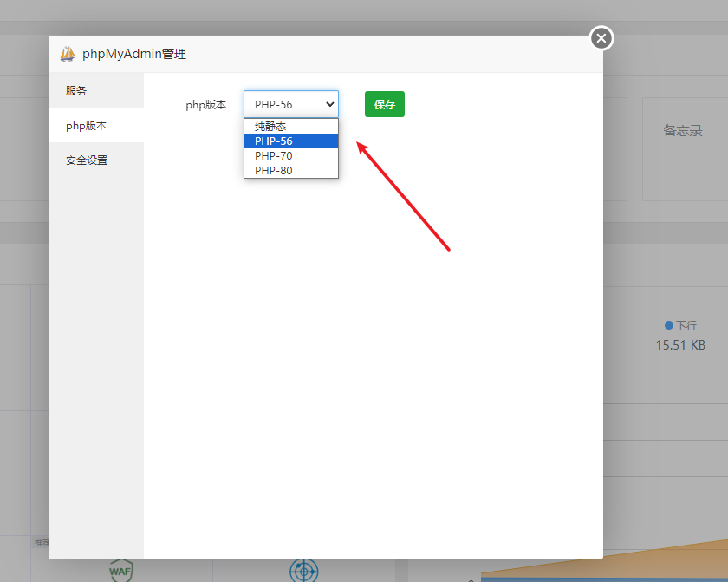728x582 pixels.
Task: Choose 纯静态 from the version list
Action: 291,127
